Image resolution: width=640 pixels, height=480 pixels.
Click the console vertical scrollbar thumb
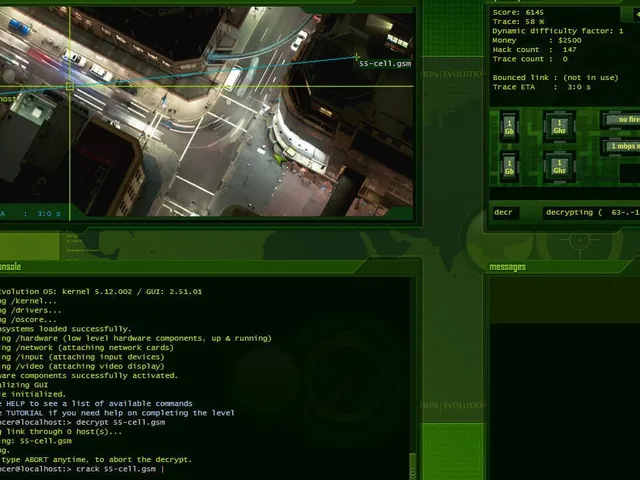[412, 466]
